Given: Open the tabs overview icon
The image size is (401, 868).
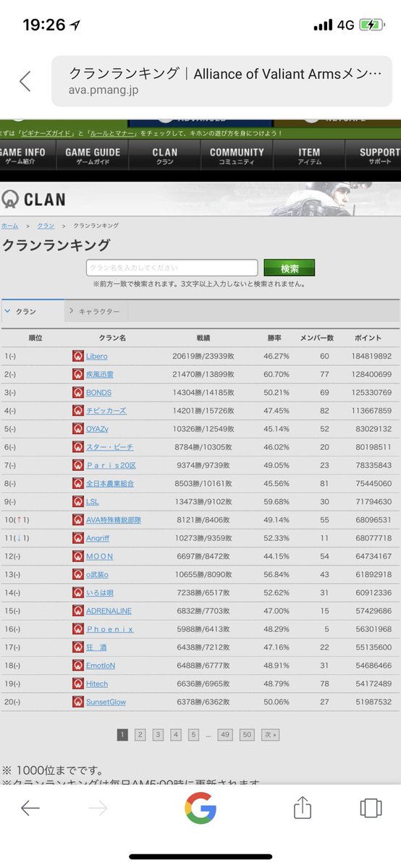Looking at the screenshot, I should pyautogui.click(x=371, y=808).
